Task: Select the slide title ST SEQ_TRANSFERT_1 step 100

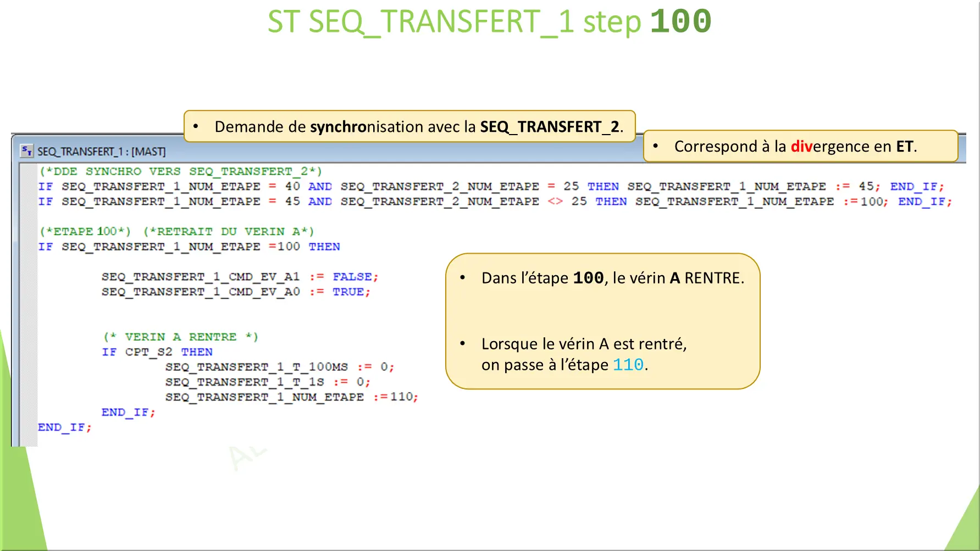Action: pyautogui.click(x=488, y=22)
